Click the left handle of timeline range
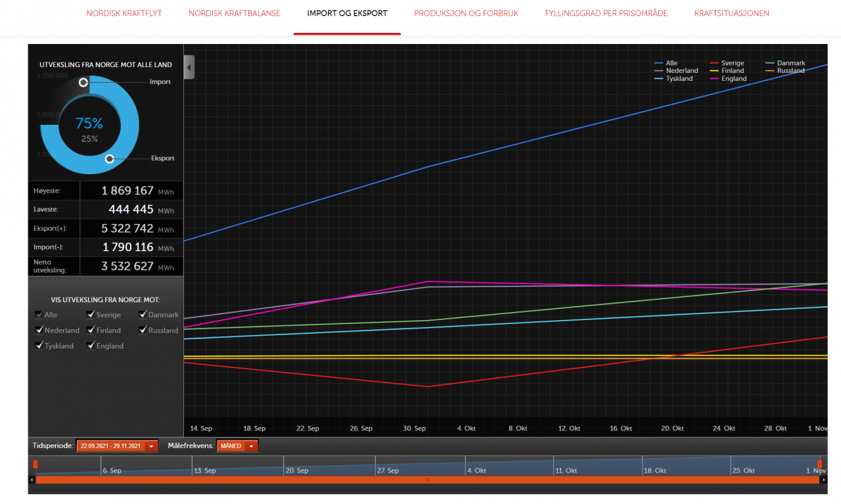The image size is (841, 504). pyautogui.click(x=35, y=465)
